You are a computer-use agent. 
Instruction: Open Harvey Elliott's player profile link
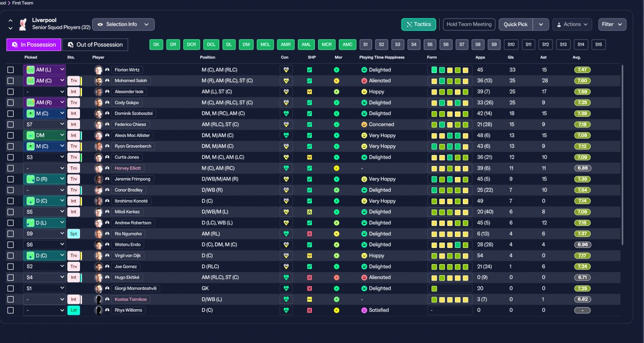click(128, 168)
